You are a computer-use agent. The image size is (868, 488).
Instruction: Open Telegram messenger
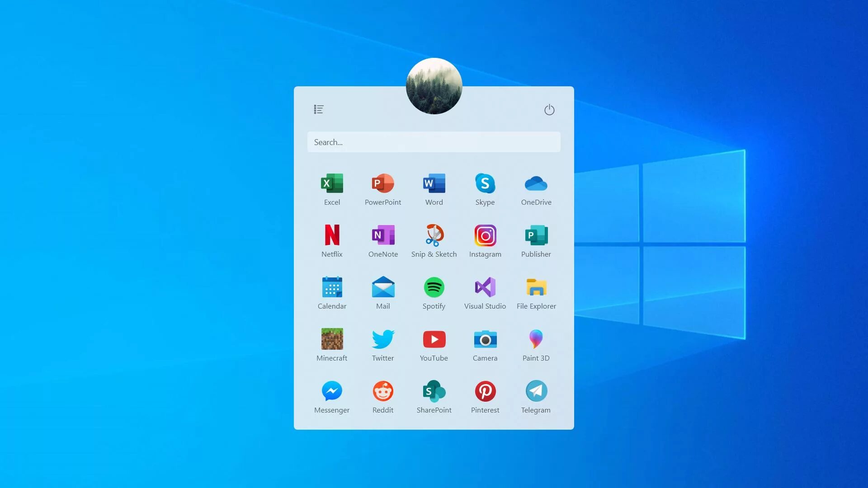tap(536, 391)
